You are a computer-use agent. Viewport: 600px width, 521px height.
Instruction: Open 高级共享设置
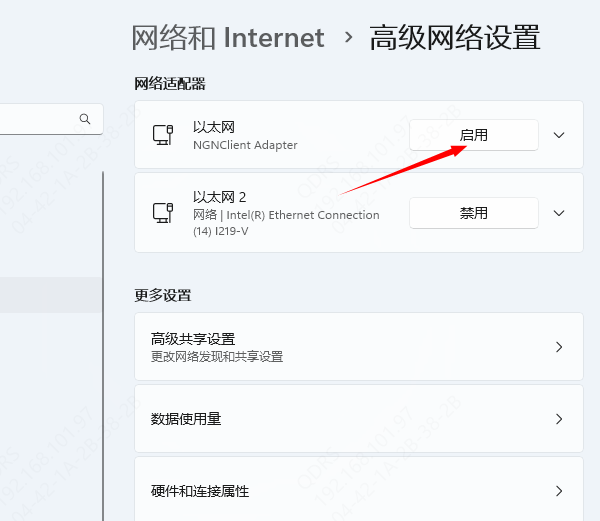pyautogui.click(x=359, y=347)
